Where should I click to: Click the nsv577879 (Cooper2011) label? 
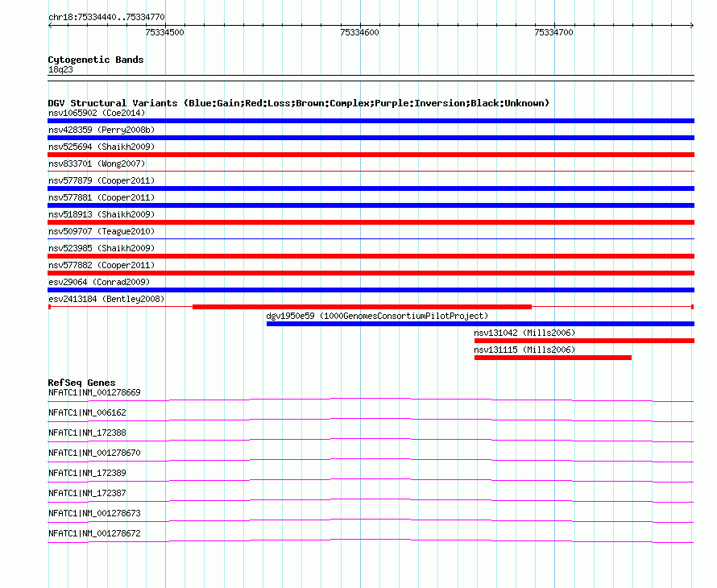pyautogui.click(x=102, y=180)
